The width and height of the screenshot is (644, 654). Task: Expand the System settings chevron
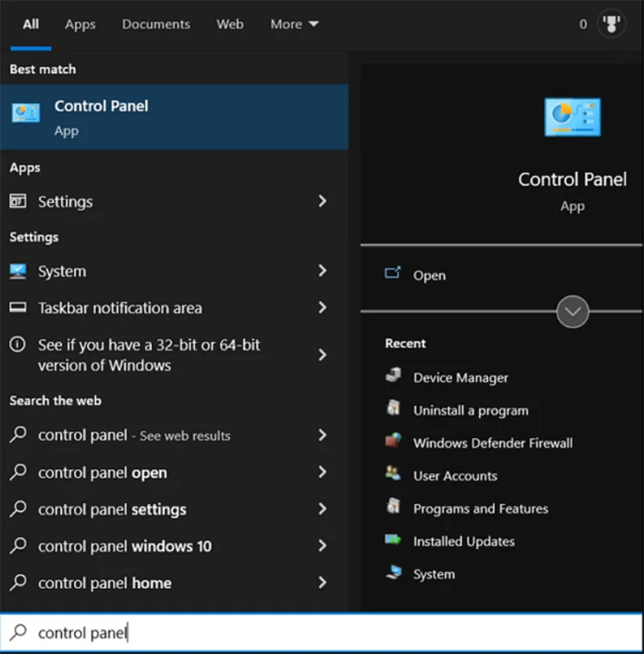(322, 271)
